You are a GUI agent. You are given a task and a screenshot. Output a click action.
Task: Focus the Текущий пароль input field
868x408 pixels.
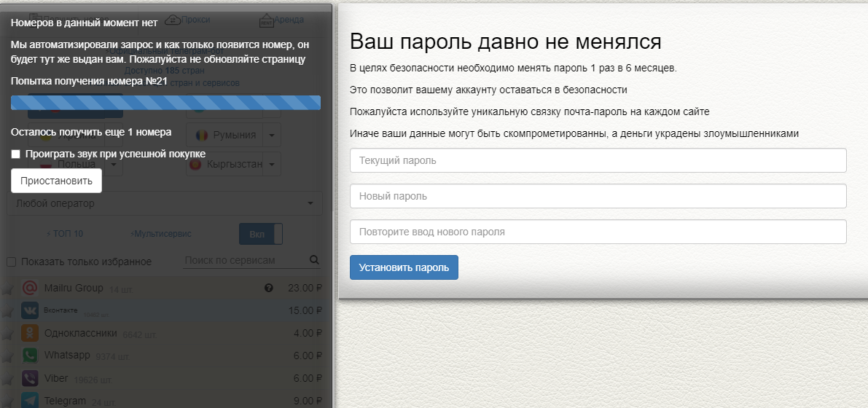pyautogui.click(x=598, y=160)
